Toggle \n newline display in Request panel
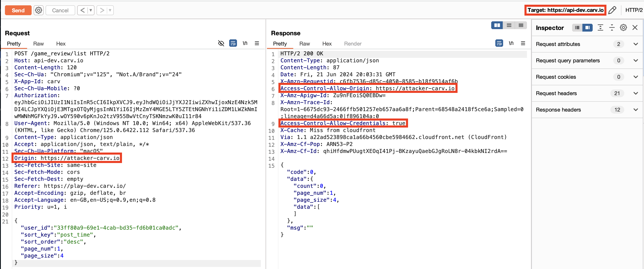The image size is (644, 269). (x=245, y=43)
